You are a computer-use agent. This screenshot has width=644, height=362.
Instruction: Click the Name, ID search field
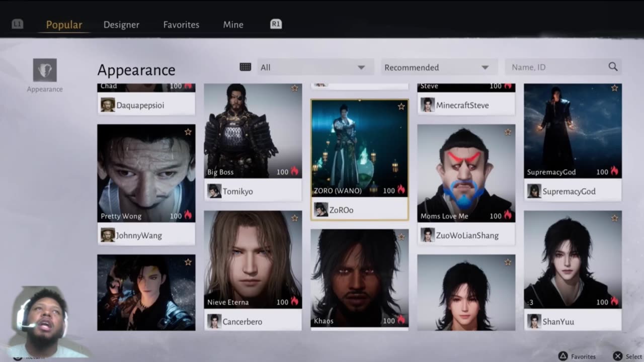[x=563, y=67]
